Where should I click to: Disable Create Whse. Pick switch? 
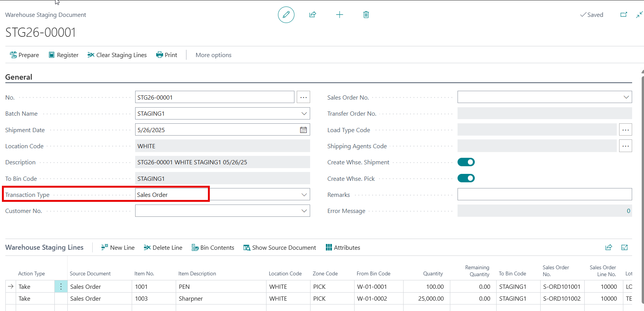pyautogui.click(x=466, y=178)
